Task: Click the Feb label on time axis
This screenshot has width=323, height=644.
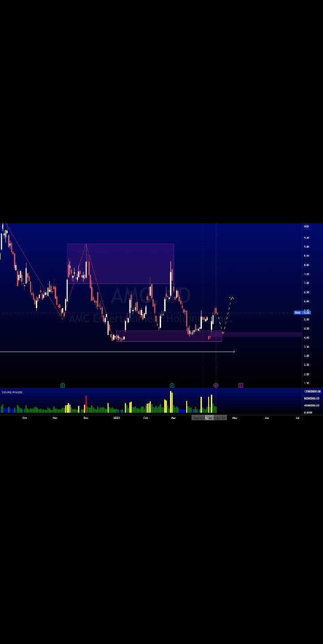Action: click(145, 418)
